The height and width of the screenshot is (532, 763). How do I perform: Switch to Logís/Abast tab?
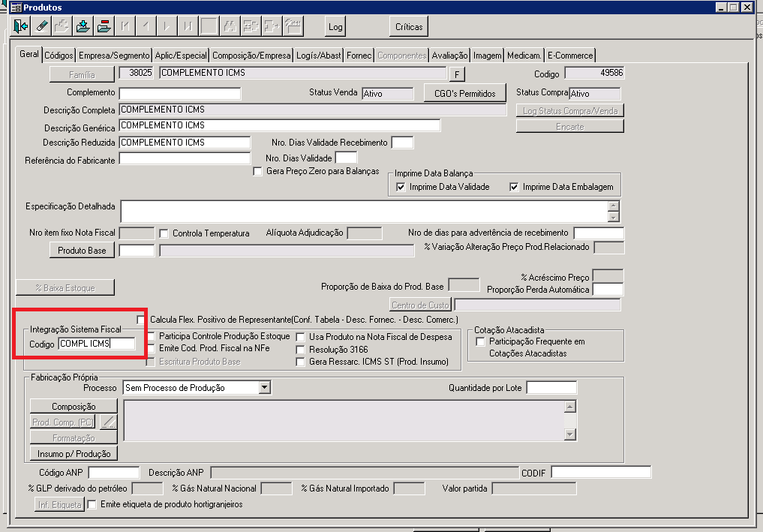(x=319, y=56)
